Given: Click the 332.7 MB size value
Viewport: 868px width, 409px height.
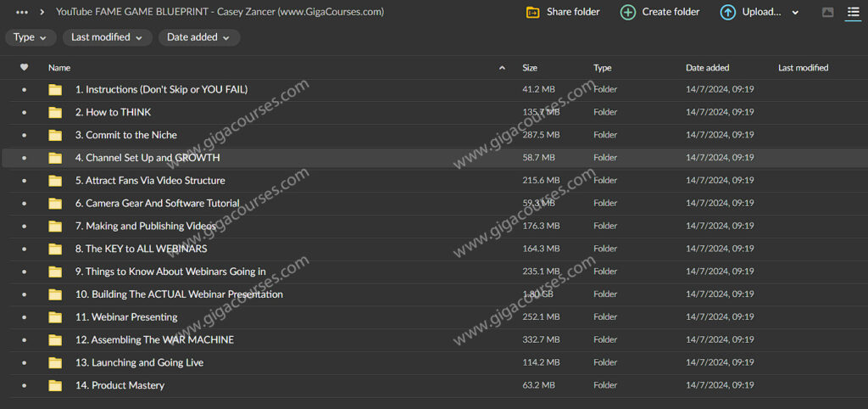Looking at the screenshot, I should [x=541, y=339].
